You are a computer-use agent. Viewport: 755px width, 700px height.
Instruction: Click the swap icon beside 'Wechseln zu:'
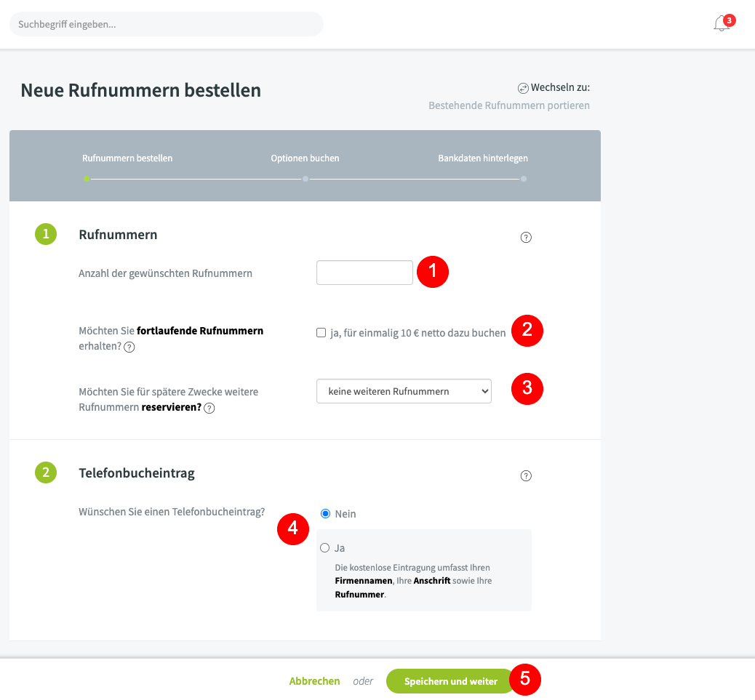[523, 88]
